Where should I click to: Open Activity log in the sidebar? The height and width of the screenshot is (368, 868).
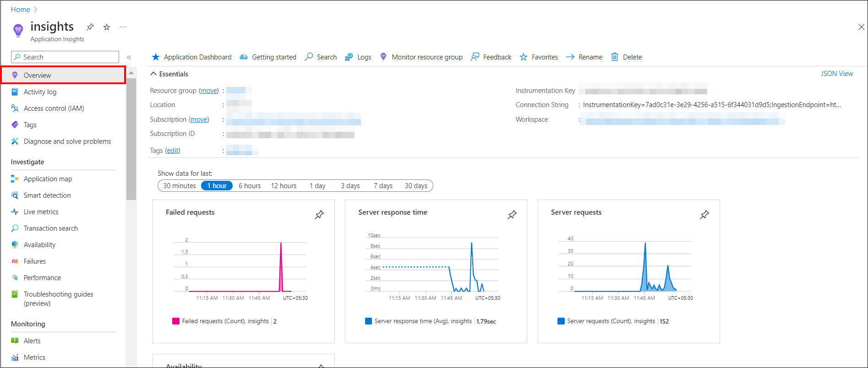[40, 92]
